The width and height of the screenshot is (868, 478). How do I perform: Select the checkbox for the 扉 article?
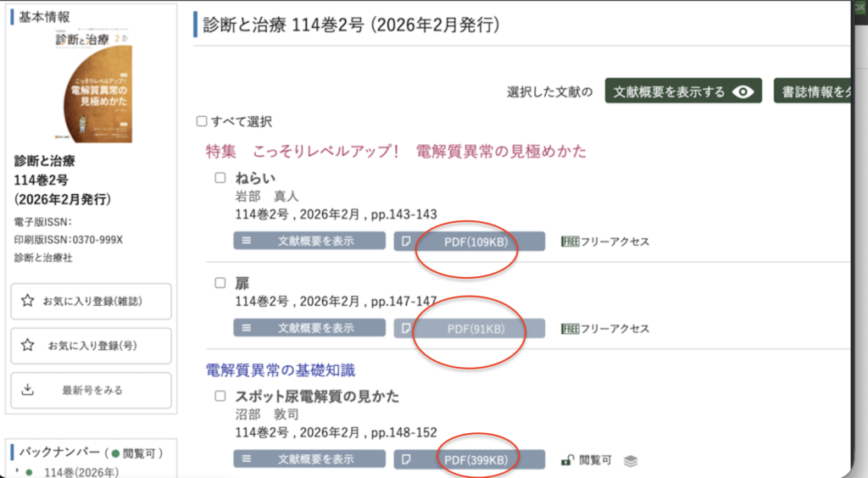[220, 283]
